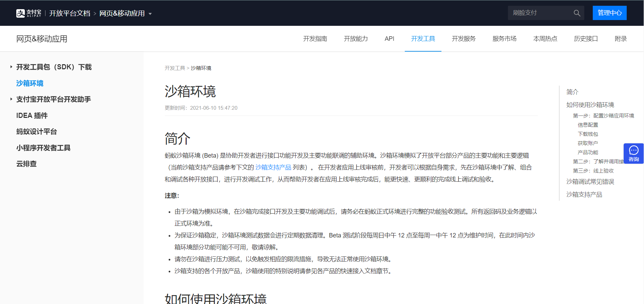Click the 如何使用沙箱环境 body heading
Image resolution: width=644 pixels, height=304 pixels.
tap(215, 299)
